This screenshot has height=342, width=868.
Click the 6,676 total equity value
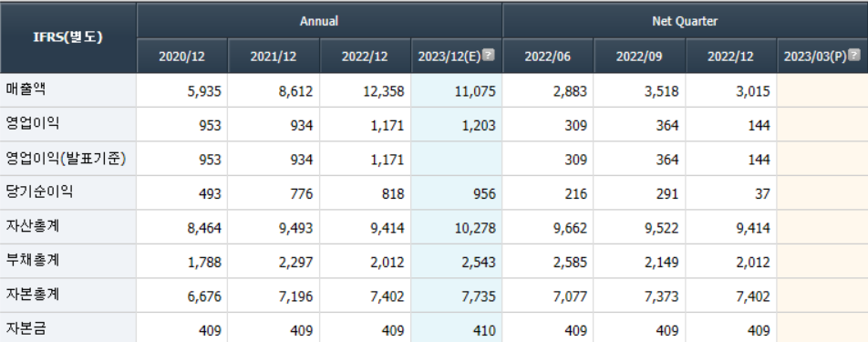click(203, 296)
